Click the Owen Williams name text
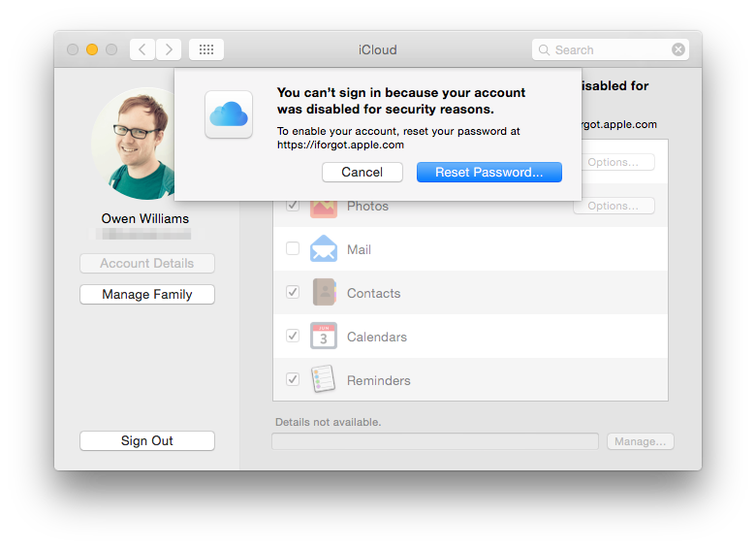The height and width of the screenshot is (548, 756). coord(145,218)
